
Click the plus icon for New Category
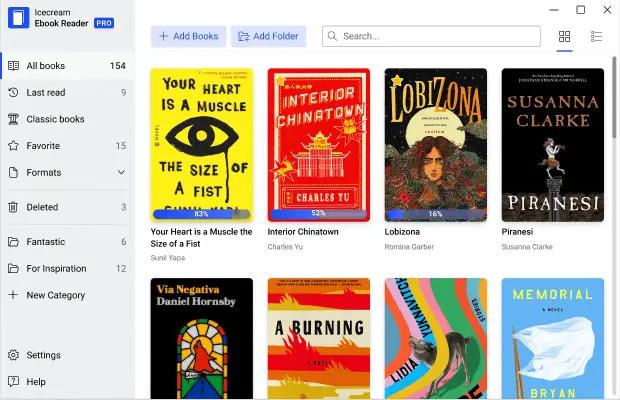[x=13, y=295]
